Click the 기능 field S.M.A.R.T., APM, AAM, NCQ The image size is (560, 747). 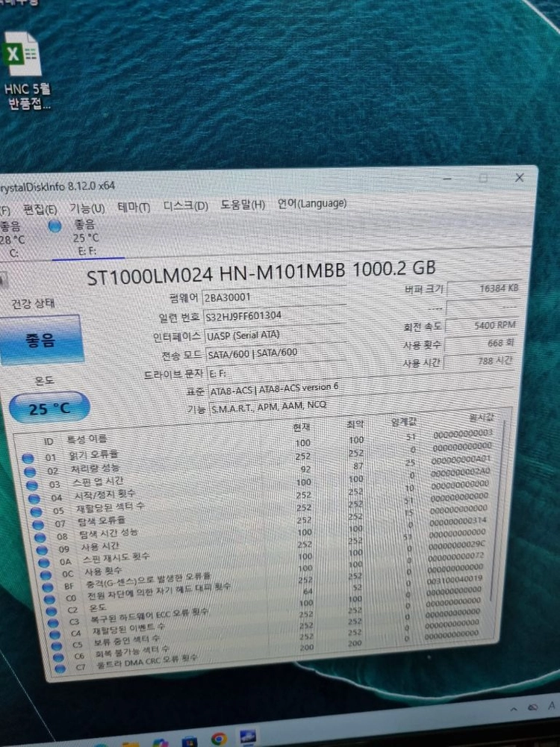pyautogui.click(x=361, y=404)
